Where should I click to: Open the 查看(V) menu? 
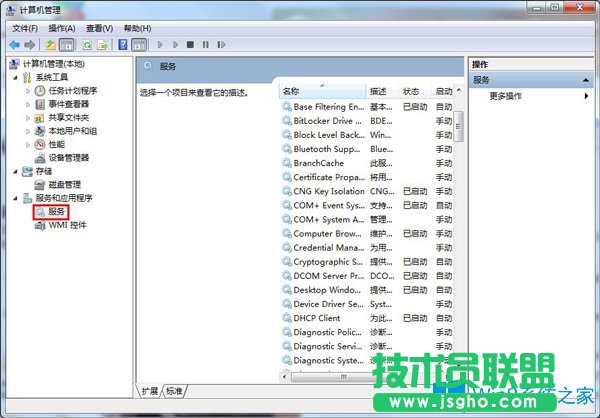99,28
